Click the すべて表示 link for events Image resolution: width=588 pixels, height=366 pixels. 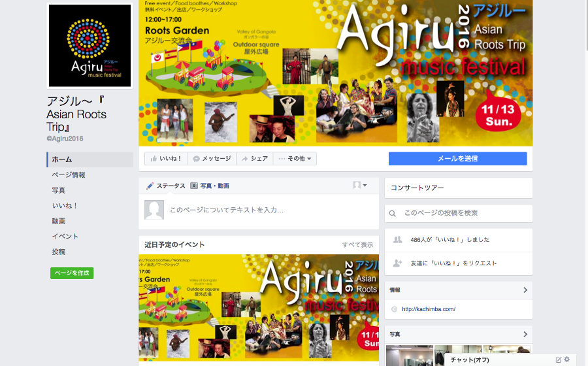click(357, 245)
